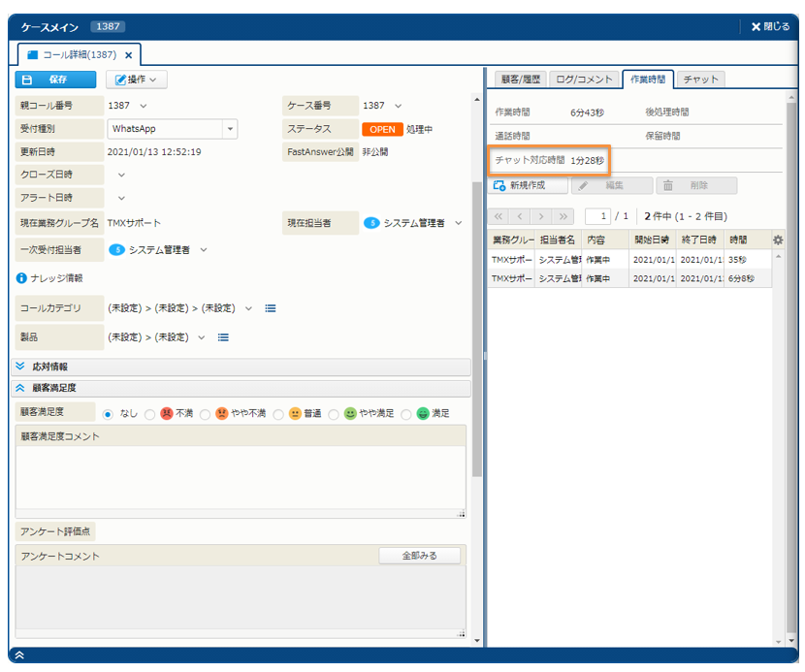805x672 pixels.
Task: Jump to first page in pager
Action: [x=499, y=216]
